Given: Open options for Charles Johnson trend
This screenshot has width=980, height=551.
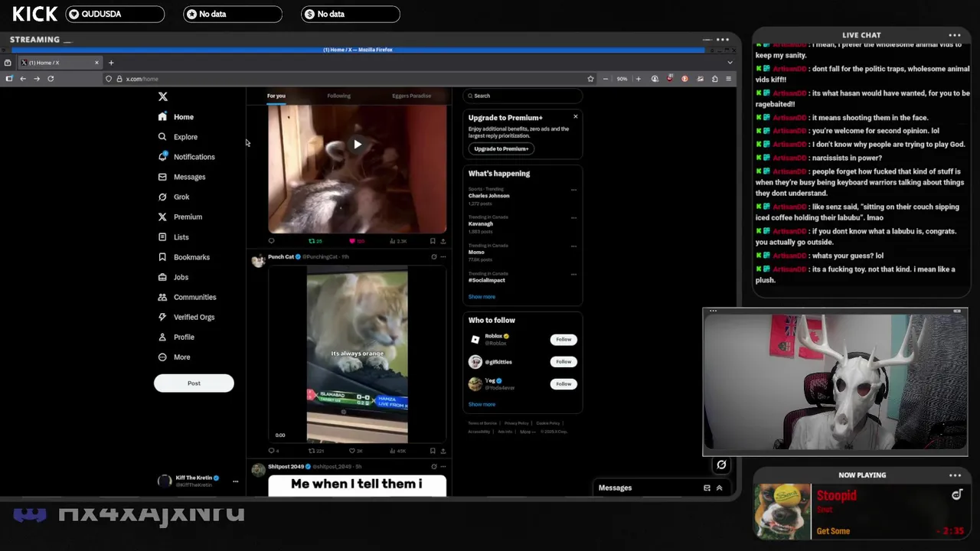Looking at the screenshot, I should point(573,190).
